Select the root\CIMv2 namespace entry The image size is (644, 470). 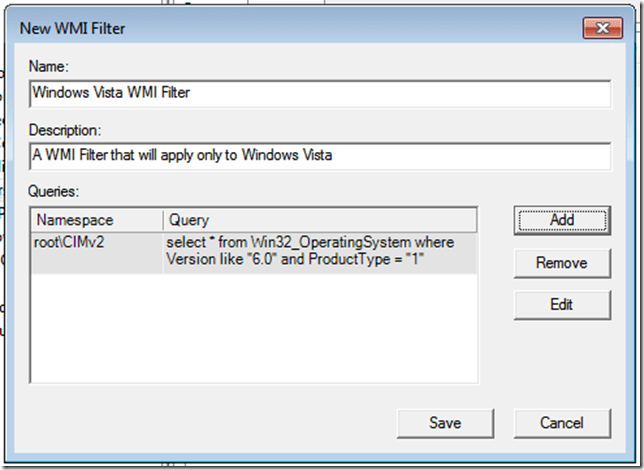73,242
